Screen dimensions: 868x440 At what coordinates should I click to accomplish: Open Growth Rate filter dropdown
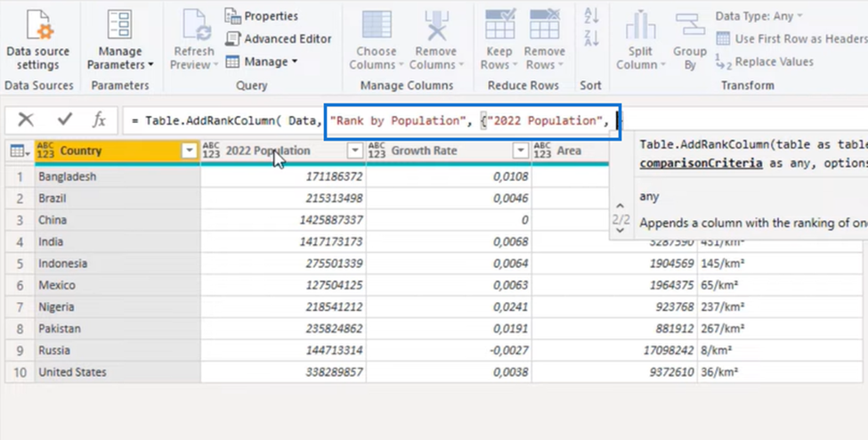coord(521,151)
